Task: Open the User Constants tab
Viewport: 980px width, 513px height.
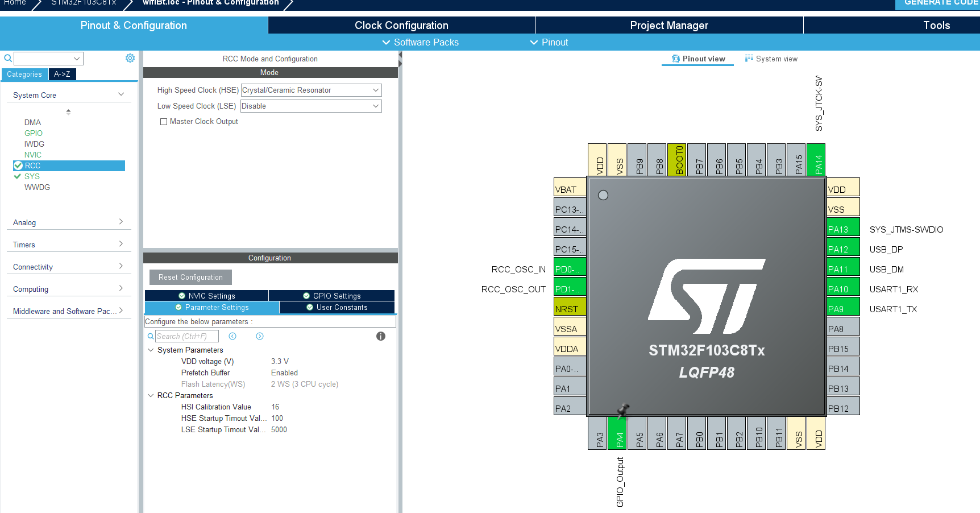Action: pyautogui.click(x=337, y=307)
